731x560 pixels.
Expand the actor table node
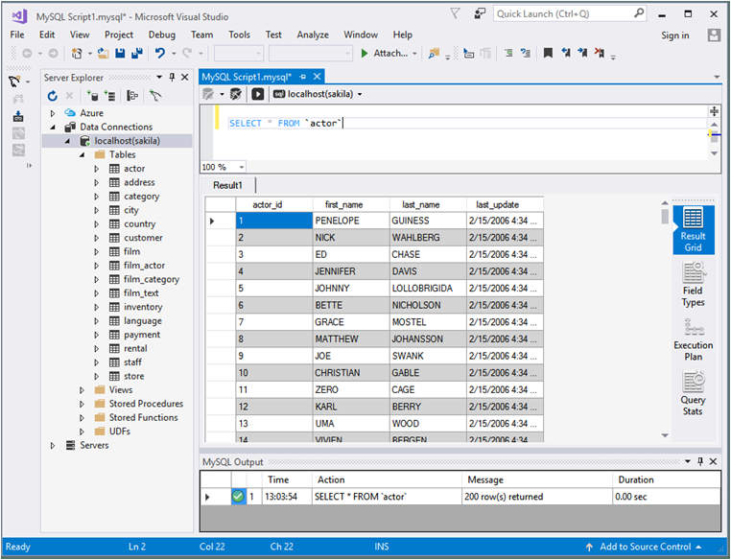coord(97,169)
